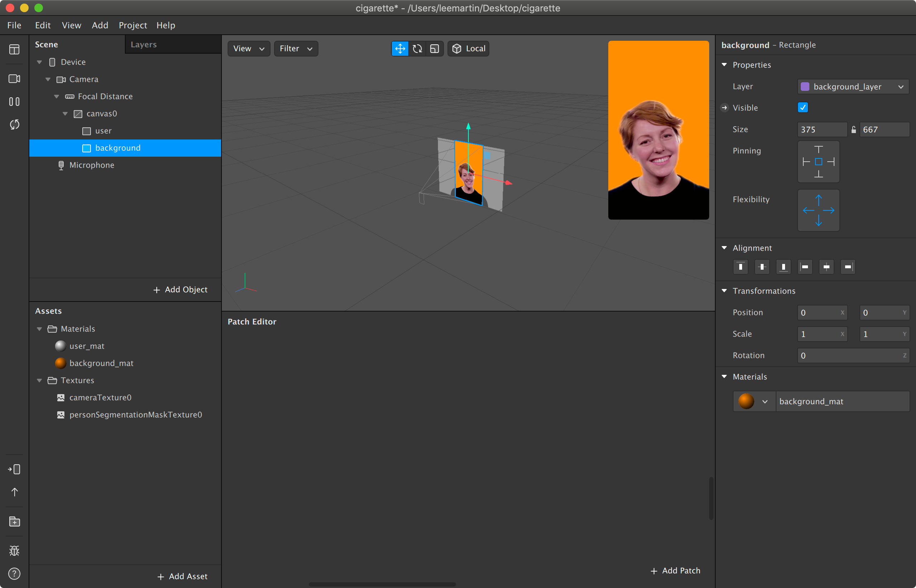The height and width of the screenshot is (588, 916).
Task: Click Add Object button
Action: click(180, 290)
